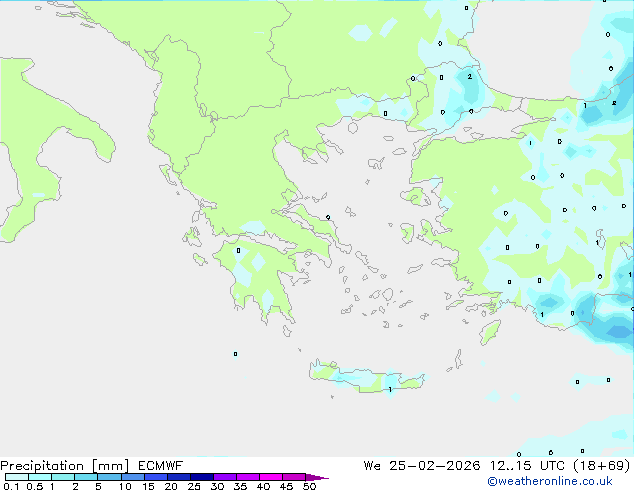Click the '1' value on Crete
Viewport: 634px width, 490px height.
click(390, 389)
